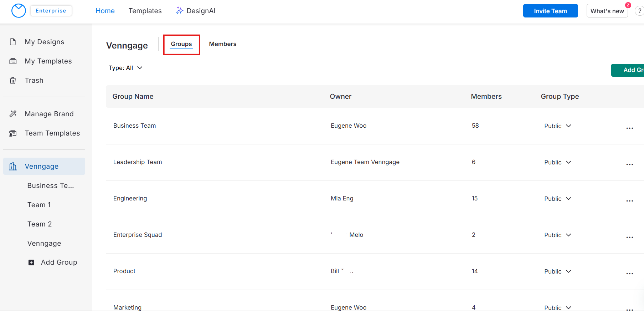Expand group type dropdown for Product
Viewport: 644px width, 311px height.
click(x=557, y=271)
